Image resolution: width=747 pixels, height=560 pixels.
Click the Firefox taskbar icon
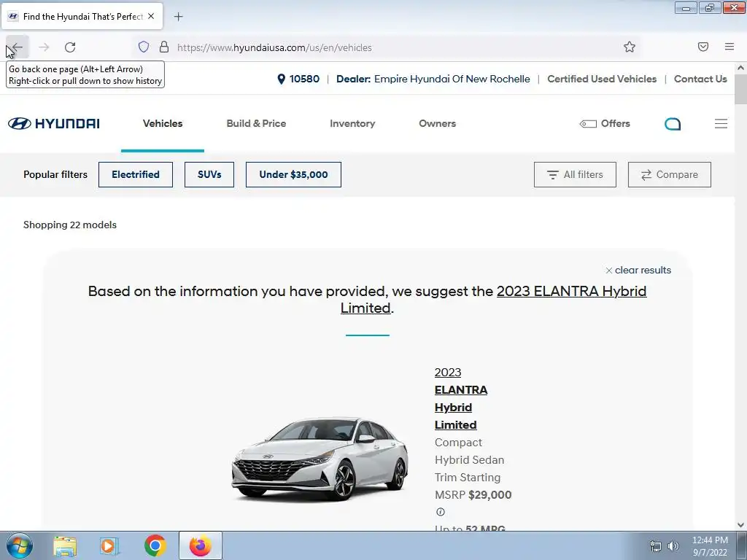201,546
